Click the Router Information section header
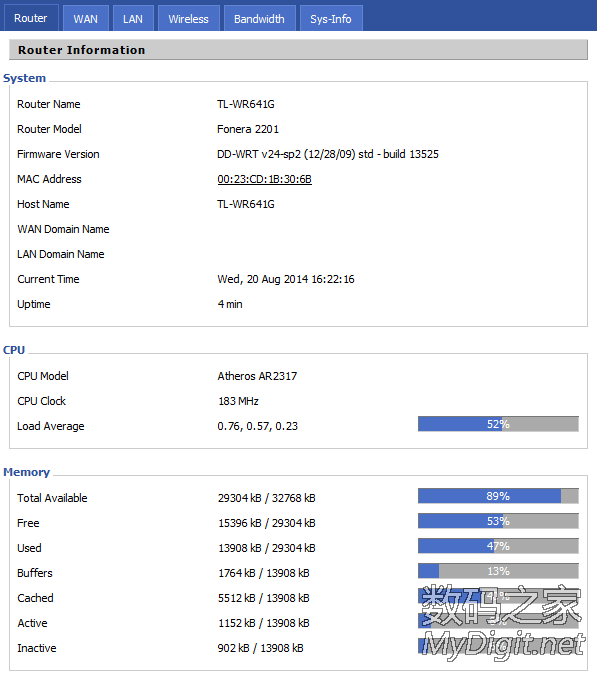This screenshot has height=683, width=597. (x=298, y=50)
